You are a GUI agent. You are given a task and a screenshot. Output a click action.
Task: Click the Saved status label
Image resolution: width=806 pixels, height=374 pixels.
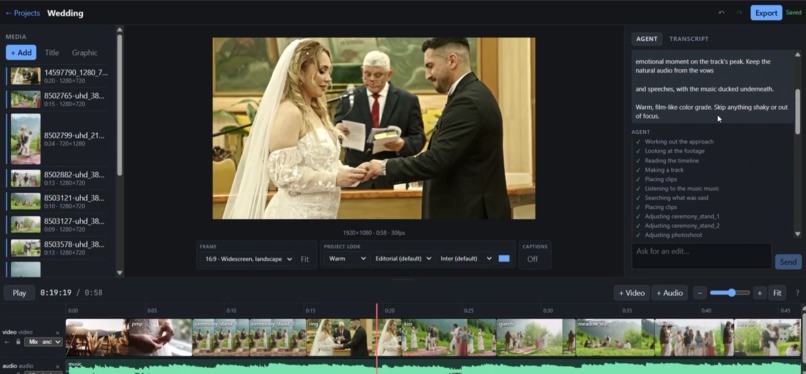coord(793,13)
